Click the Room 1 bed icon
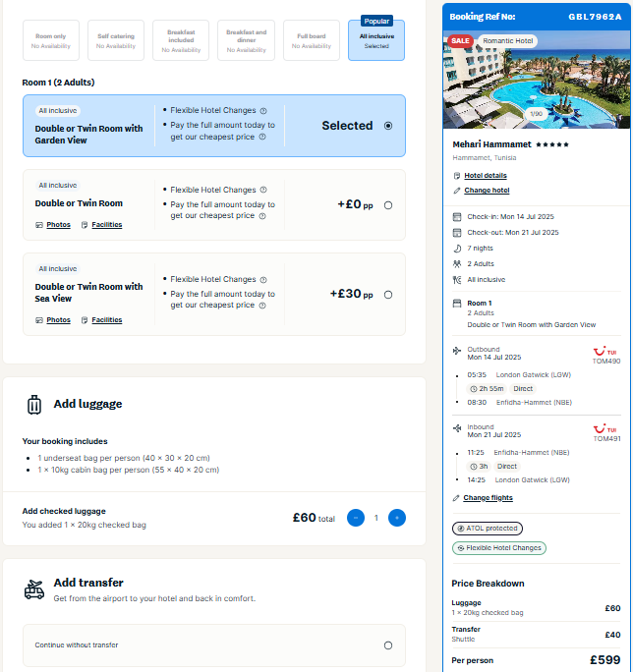Viewport: 633px width, 672px height. point(457,304)
